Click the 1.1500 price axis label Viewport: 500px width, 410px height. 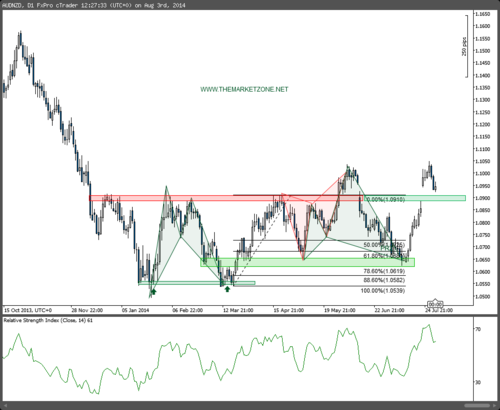coord(483,51)
